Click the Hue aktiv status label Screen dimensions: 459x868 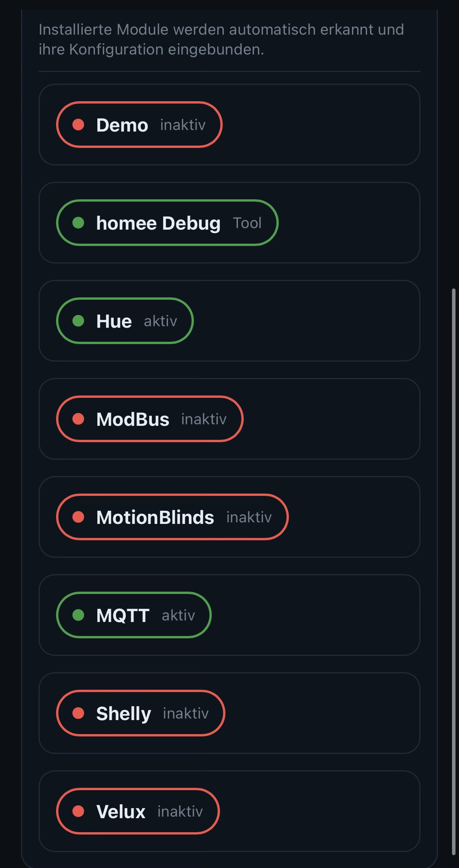click(160, 321)
